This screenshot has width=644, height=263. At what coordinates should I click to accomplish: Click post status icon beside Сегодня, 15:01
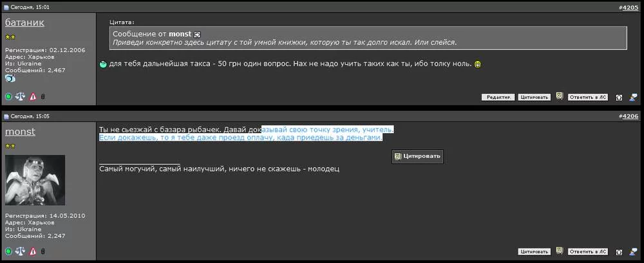tap(6, 8)
